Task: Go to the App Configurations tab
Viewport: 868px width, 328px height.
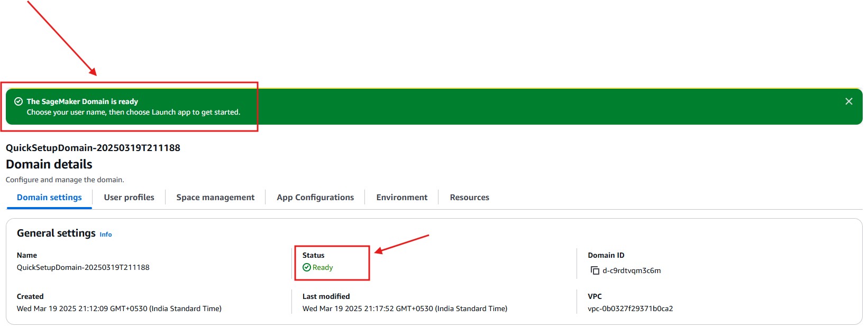Action: pos(315,198)
